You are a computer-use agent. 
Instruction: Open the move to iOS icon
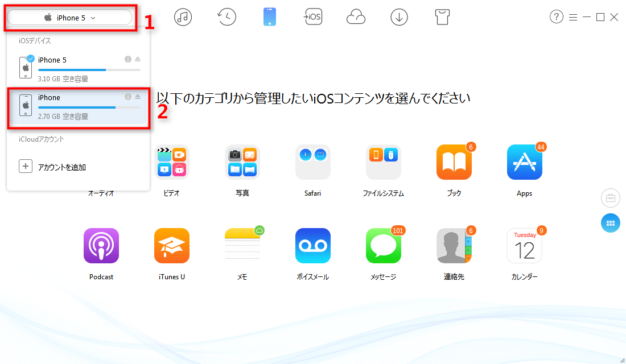point(313,17)
